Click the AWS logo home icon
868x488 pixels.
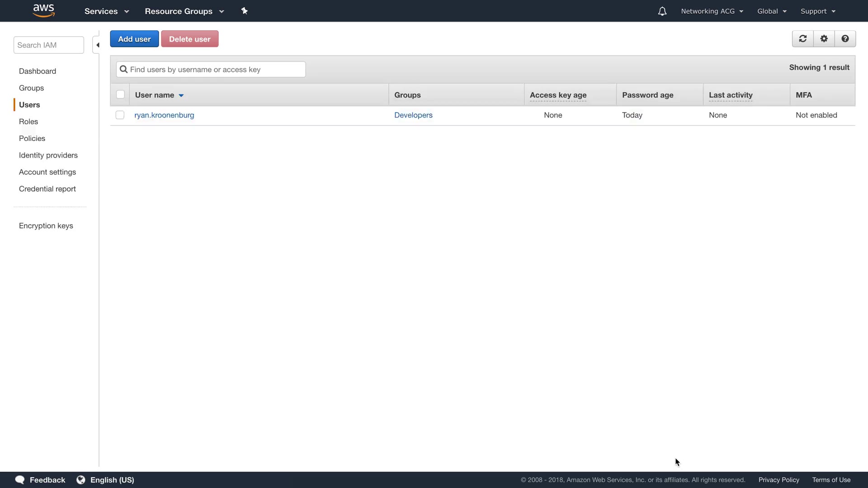click(44, 11)
